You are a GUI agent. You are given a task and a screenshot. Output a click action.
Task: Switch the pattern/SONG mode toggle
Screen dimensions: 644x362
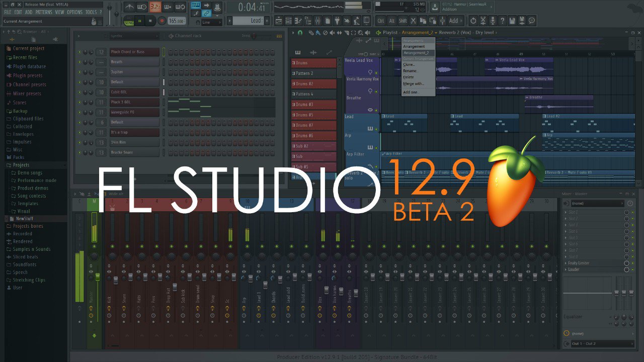pos(129,21)
